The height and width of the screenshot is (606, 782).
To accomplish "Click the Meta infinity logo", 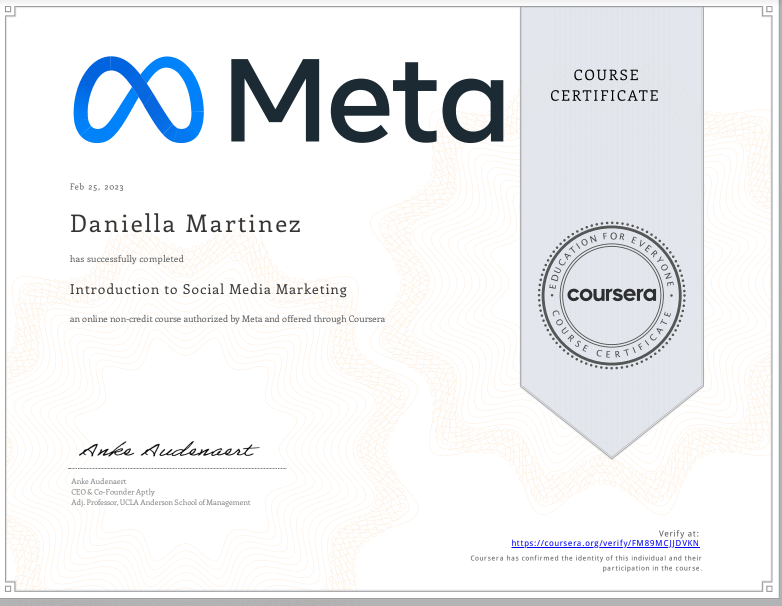I will (x=139, y=100).
